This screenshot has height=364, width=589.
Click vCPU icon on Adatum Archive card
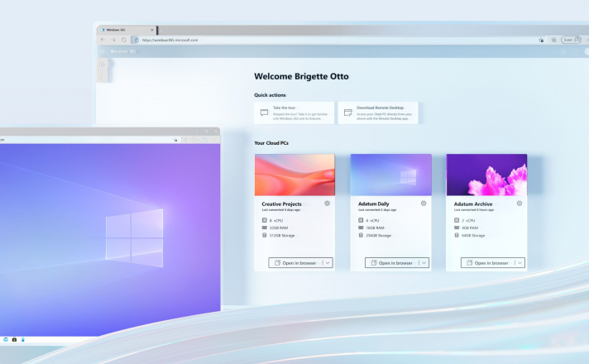[457, 221]
